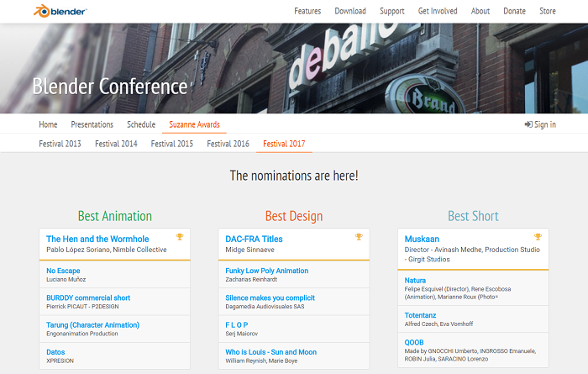Open BURDDY commercial short nomination
This screenshot has height=374, width=588.
coord(88,298)
